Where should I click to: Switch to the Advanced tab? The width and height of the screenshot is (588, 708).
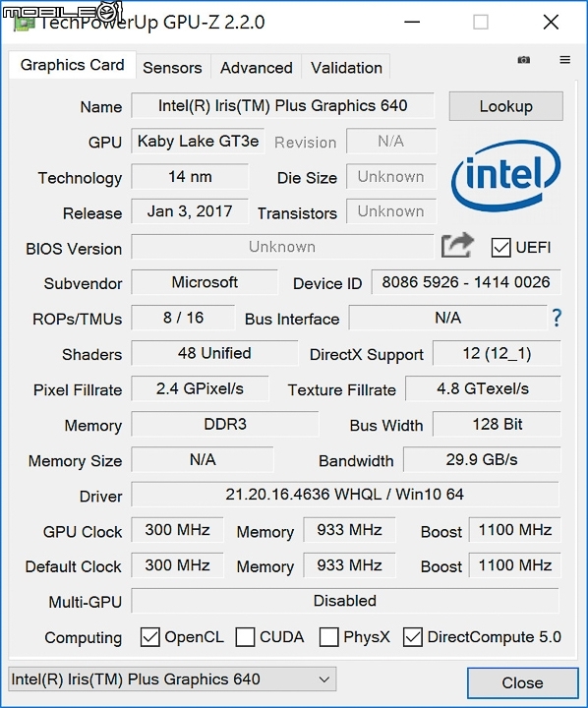pos(256,68)
